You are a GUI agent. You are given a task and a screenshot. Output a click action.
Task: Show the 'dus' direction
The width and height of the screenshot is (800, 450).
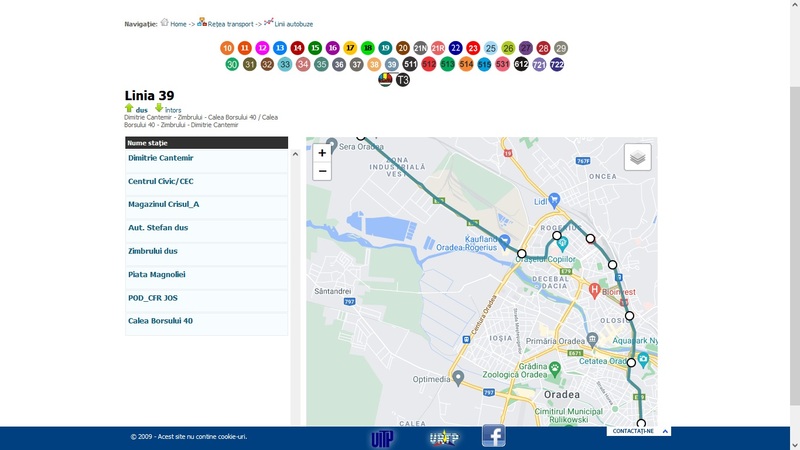click(x=141, y=110)
